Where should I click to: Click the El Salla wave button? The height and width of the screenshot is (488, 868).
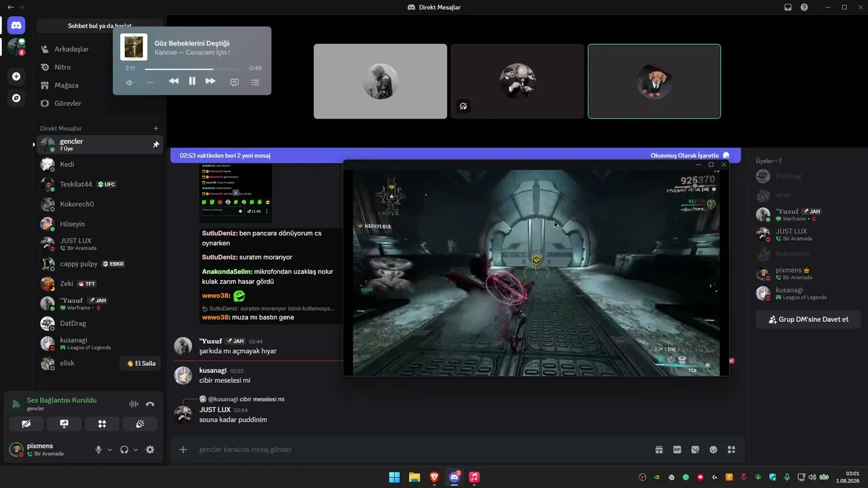click(141, 363)
